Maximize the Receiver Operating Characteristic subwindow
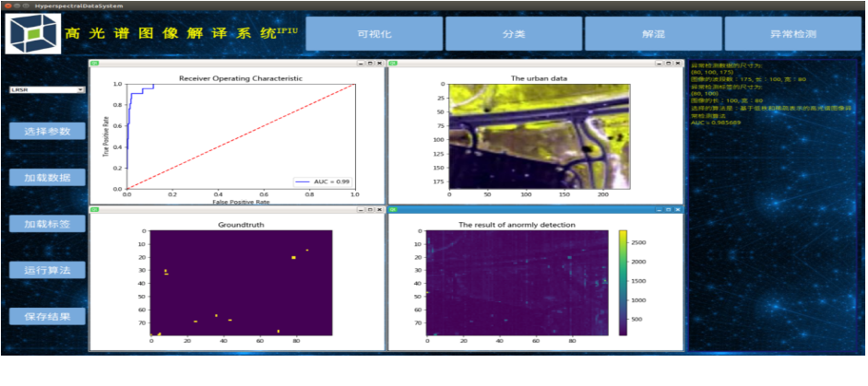 pyautogui.click(x=369, y=64)
